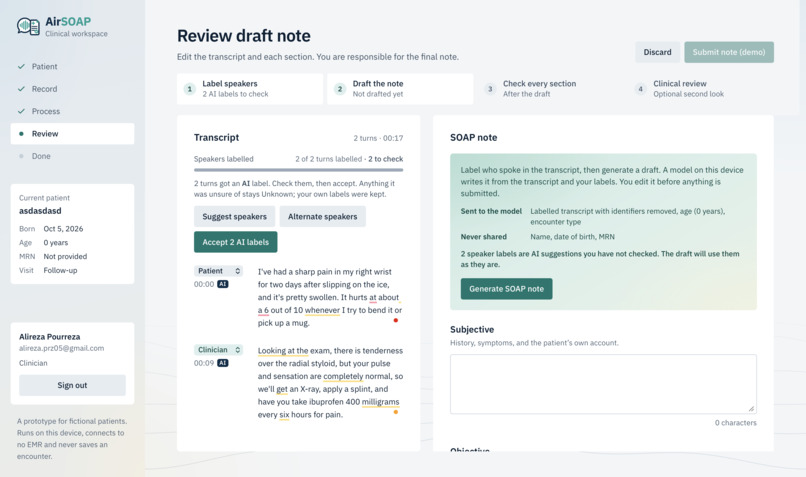Click Alternate speakers button
The image size is (806, 477).
pos(322,216)
